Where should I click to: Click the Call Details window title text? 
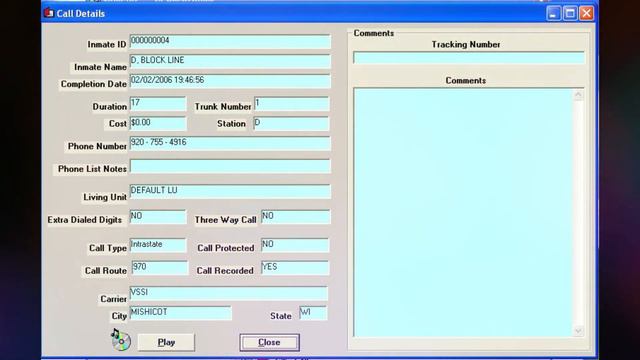coord(80,13)
